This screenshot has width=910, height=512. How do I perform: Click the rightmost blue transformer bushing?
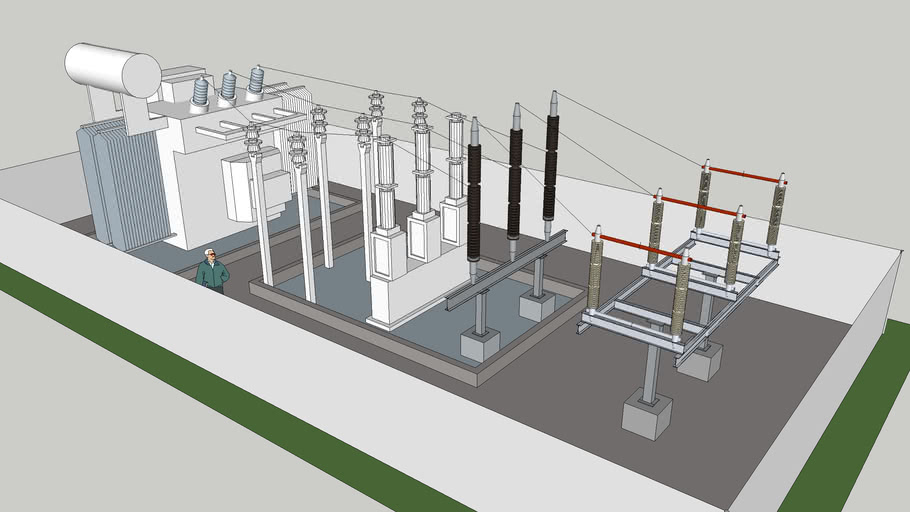click(256, 79)
